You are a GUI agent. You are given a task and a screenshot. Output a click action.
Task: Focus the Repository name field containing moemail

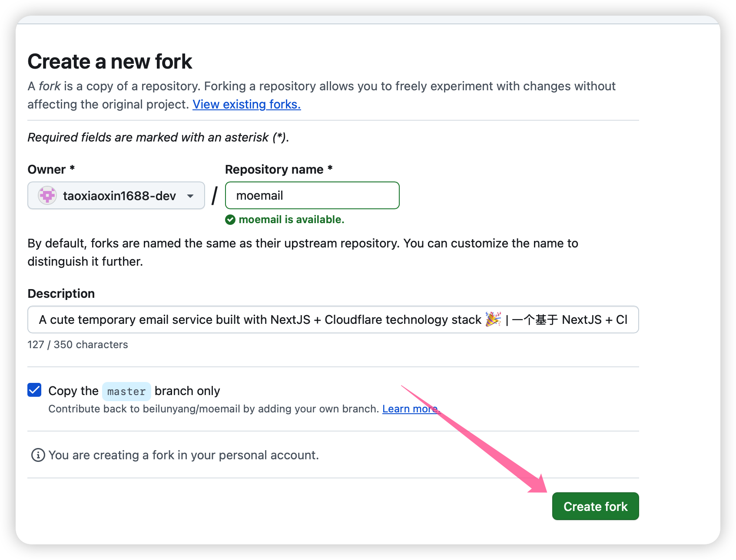coord(312,196)
